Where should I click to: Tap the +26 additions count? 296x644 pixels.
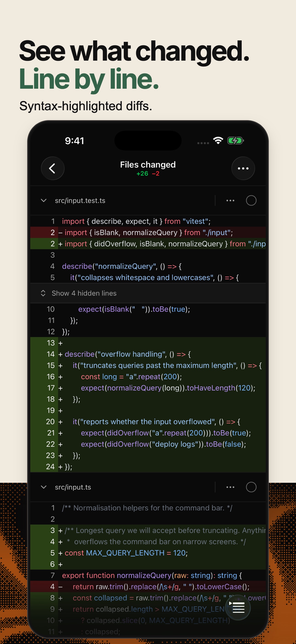pyautogui.click(x=142, y=173)
